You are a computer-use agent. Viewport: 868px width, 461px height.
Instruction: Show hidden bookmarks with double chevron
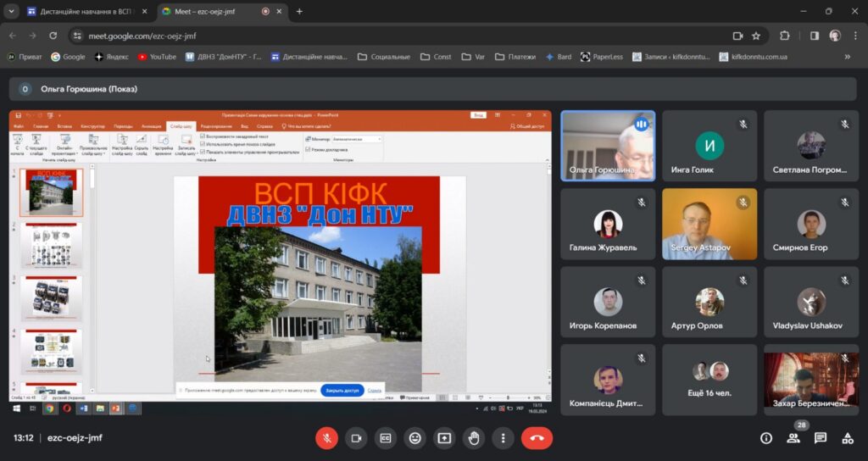[x=847, y=57]
